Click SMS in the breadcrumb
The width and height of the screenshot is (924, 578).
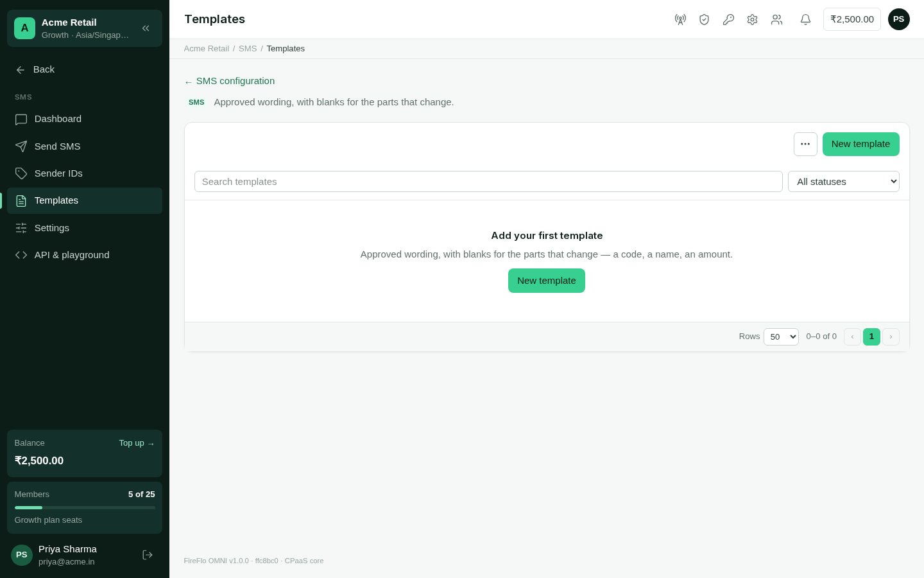click(248, 49)
